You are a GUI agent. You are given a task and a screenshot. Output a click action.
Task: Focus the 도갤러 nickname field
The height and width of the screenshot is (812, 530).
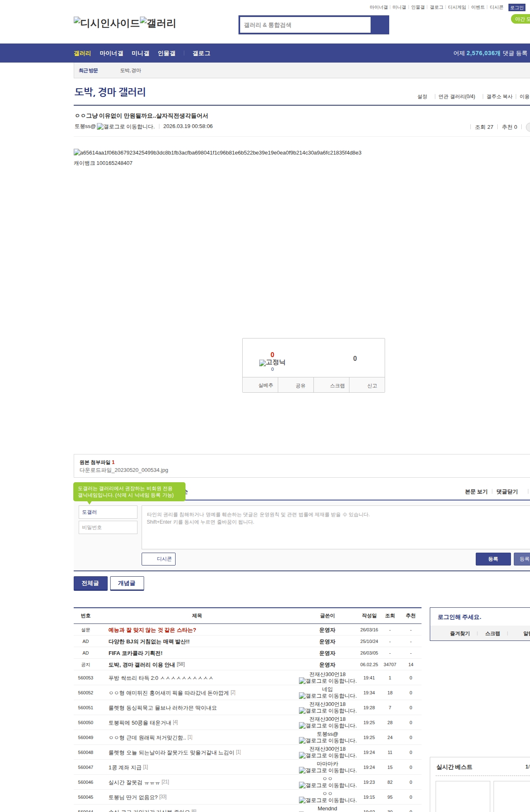(x=108, y=512)
